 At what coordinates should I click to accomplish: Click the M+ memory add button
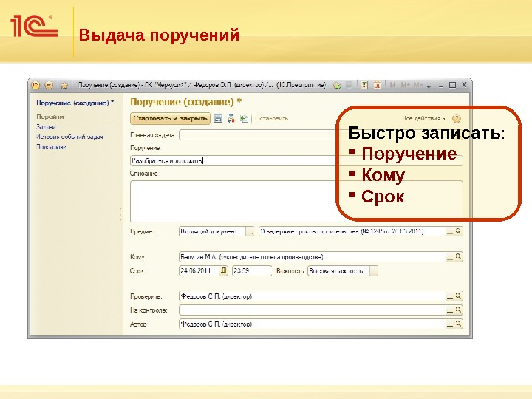405,85
